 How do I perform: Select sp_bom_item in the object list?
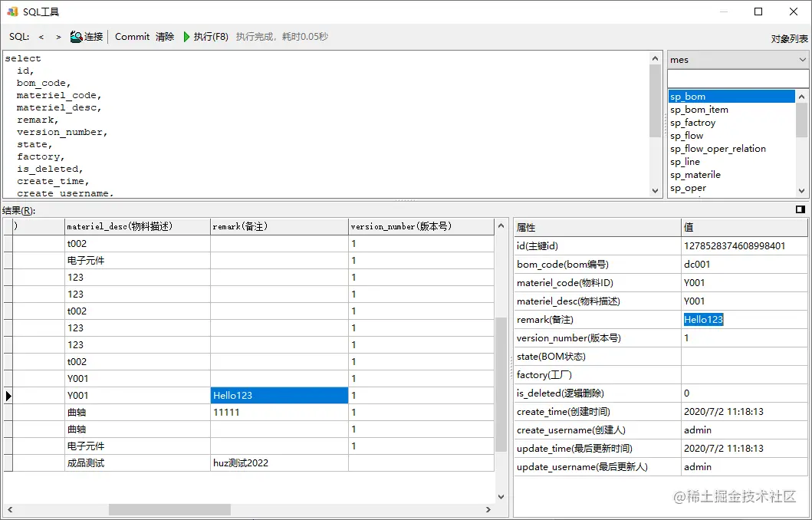click(x=731, y=109)
